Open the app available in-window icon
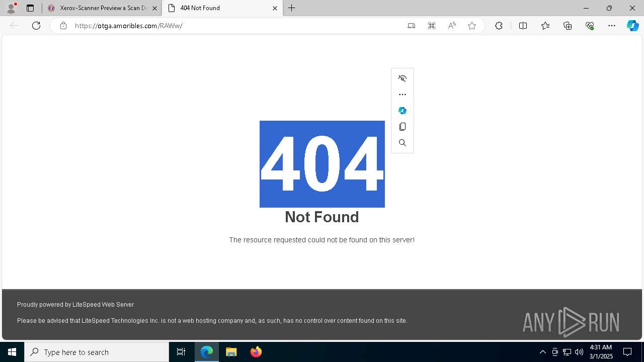 (412, 26)
